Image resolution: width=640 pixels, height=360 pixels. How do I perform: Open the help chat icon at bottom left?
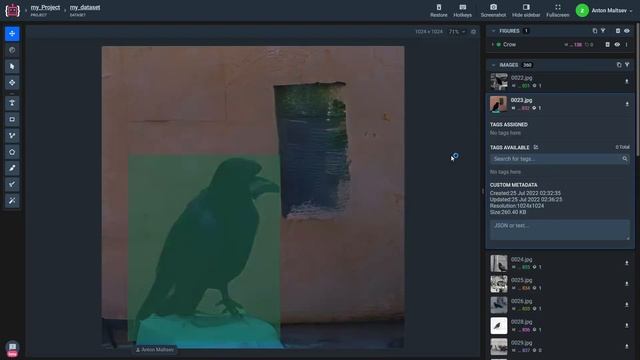click(x=12, y=349)
